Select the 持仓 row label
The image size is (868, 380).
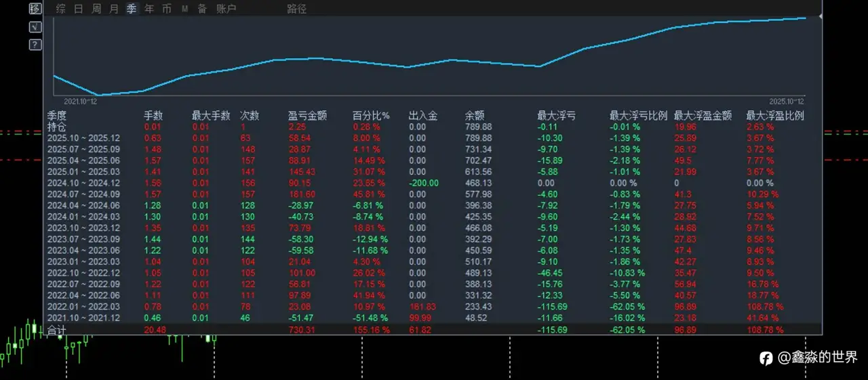(x=57, y=127)
